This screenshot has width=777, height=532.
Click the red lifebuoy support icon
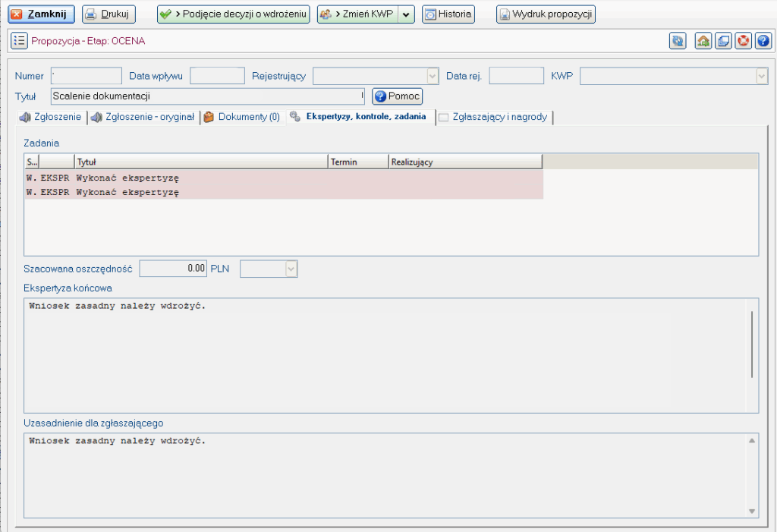[744, 41]
